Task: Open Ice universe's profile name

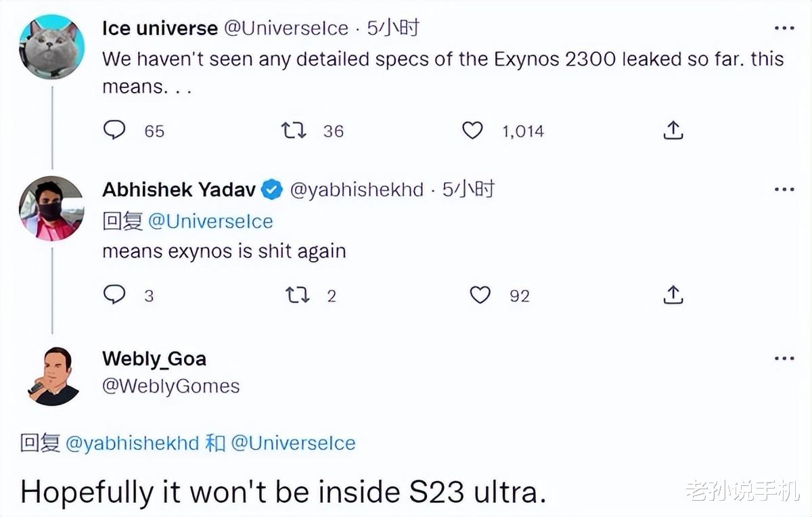Action: pos(159,28)
